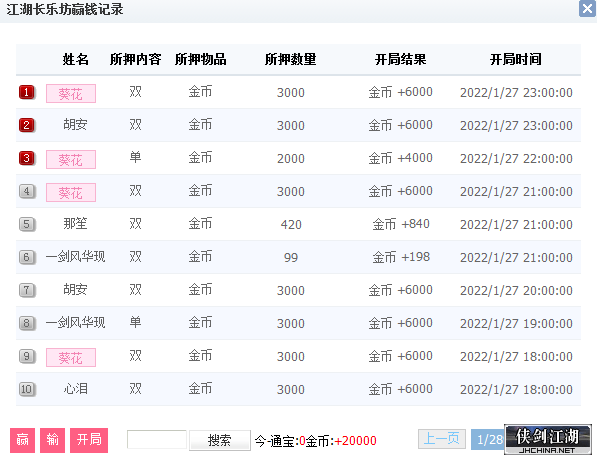Go to previous page with 上一页
Image resolution: width=597 pixels, height=460 pixels.
(x=442, y=439)
